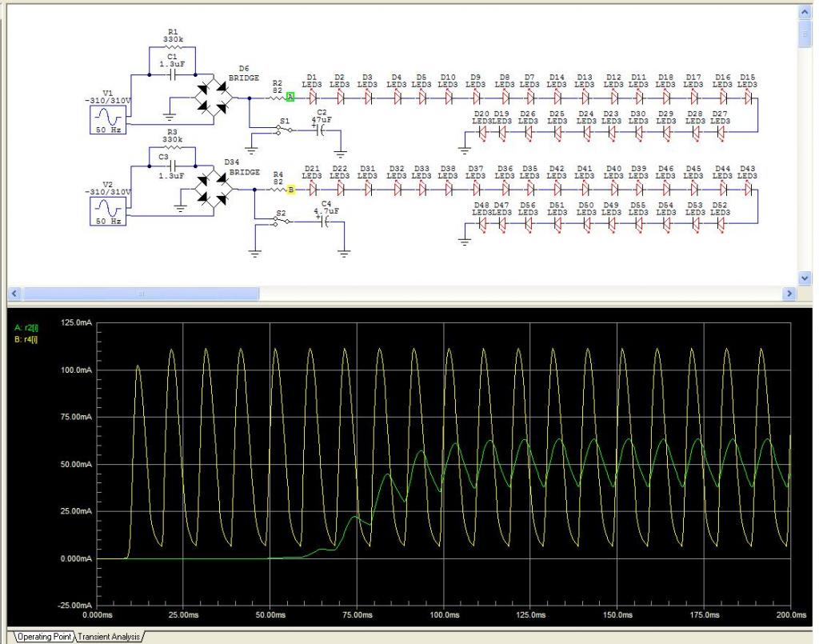This screenshot has height=644, width=819.
Task: Click the A: r2[i] trace legend label
Action: pos(26,328)
